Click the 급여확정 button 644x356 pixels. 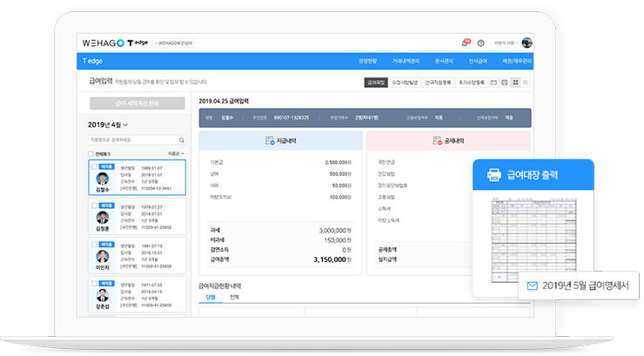[x=376, y=82]
